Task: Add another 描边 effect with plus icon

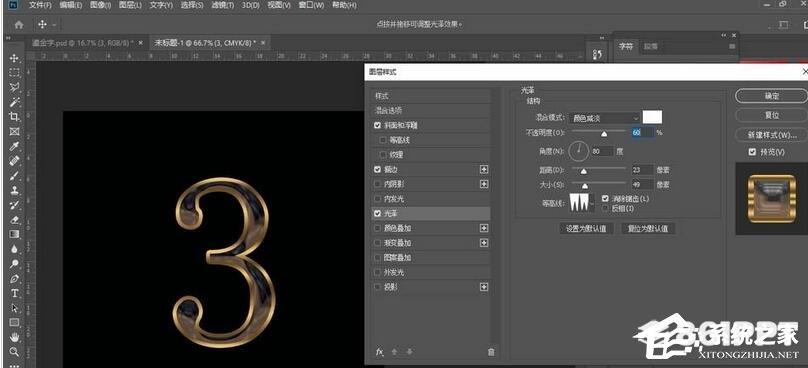Action: [483, 169]
